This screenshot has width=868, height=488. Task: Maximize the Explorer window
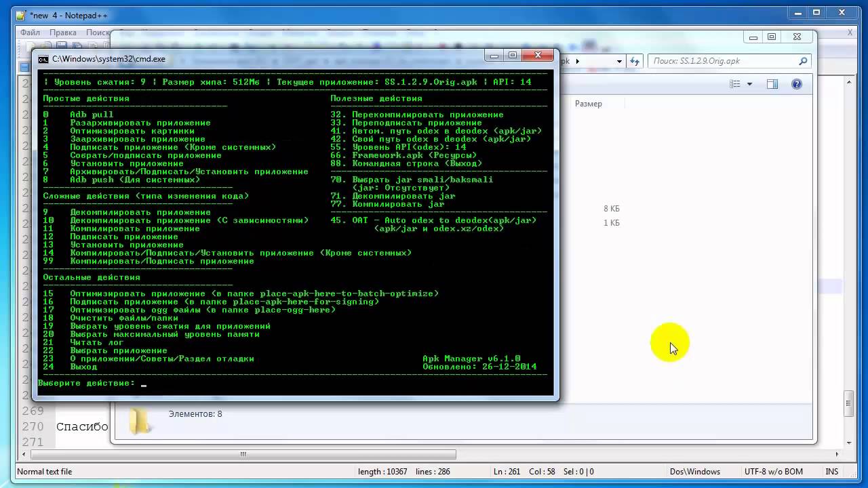click(x=772, y=37)
